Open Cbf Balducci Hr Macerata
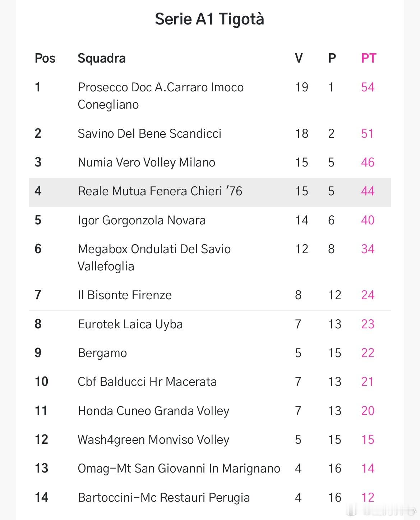This screenshot has width=420, height=520. (147, 382)
